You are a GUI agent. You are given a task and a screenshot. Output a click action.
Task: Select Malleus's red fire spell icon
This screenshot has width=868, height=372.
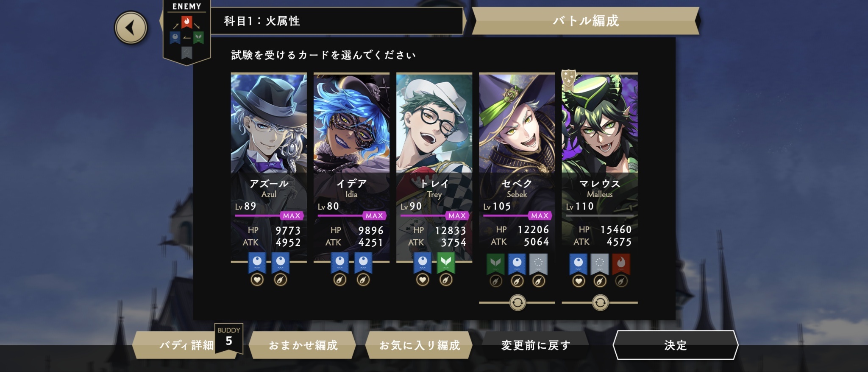point(621,265)
